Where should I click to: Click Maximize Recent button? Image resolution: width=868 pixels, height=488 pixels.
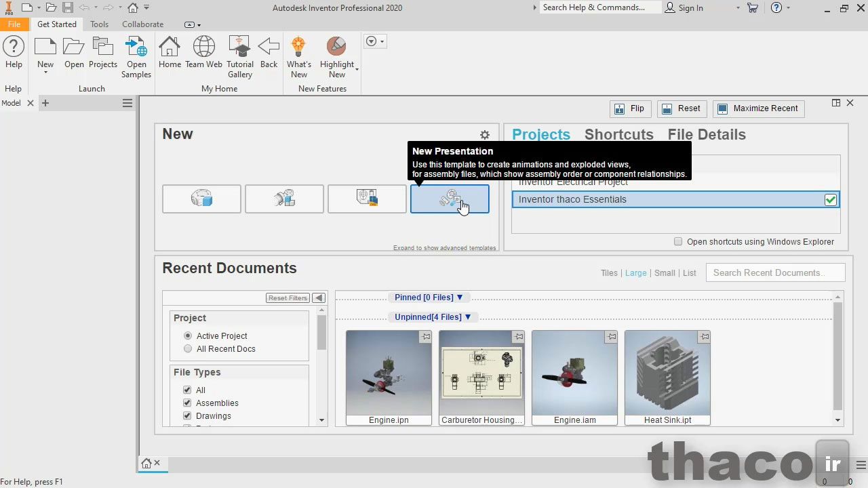point(758,108)
